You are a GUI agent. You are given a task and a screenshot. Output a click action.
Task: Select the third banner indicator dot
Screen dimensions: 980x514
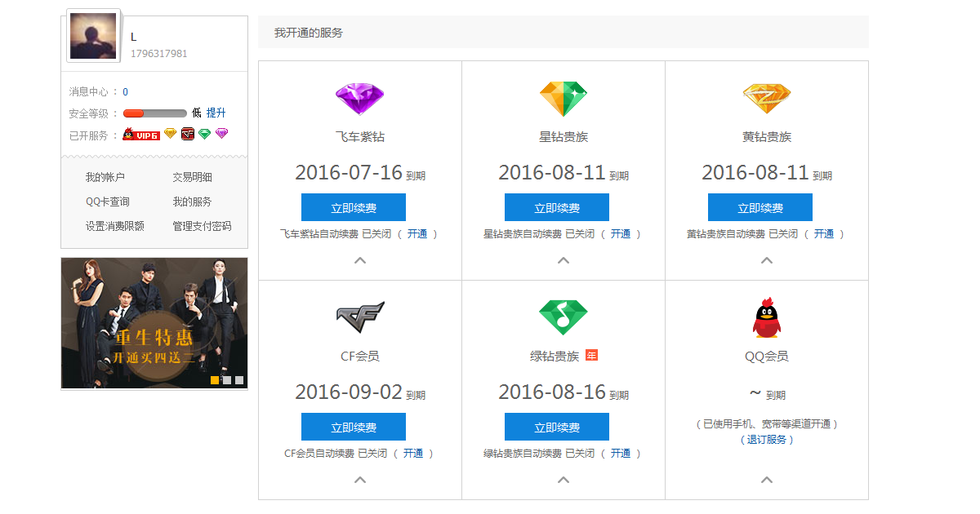click(x=239, y=380)
